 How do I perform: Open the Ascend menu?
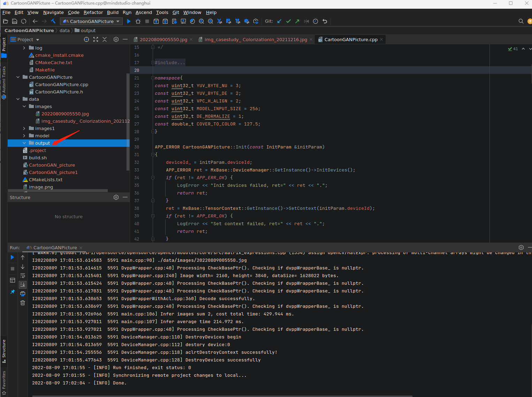coord(144,12)
